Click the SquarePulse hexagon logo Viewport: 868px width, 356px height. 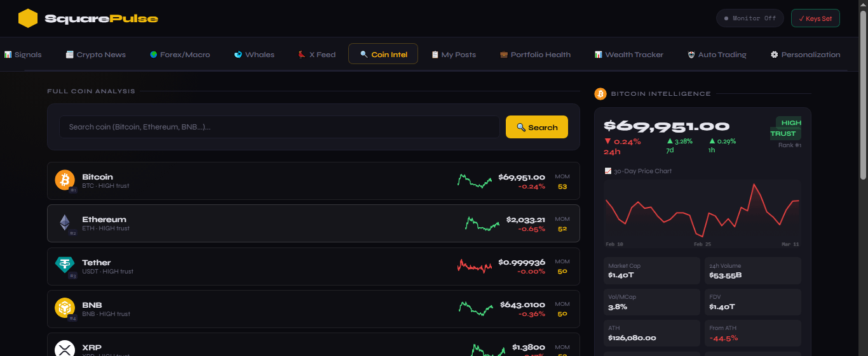[x=28, y=18]
